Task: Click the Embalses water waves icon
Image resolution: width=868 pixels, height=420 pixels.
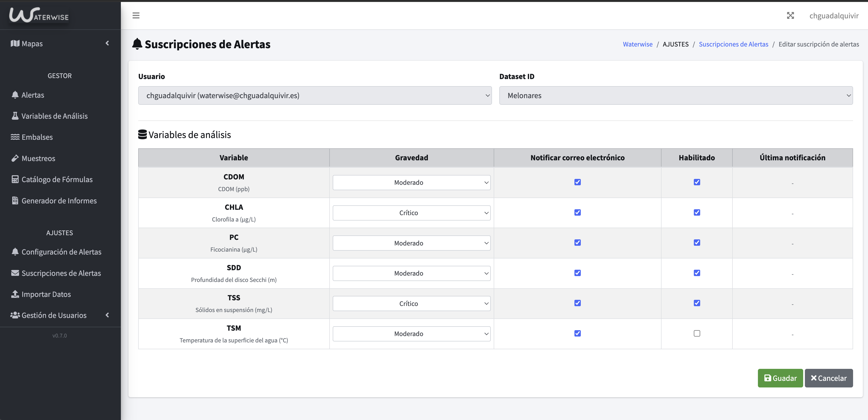Action: tap(15, 137)
